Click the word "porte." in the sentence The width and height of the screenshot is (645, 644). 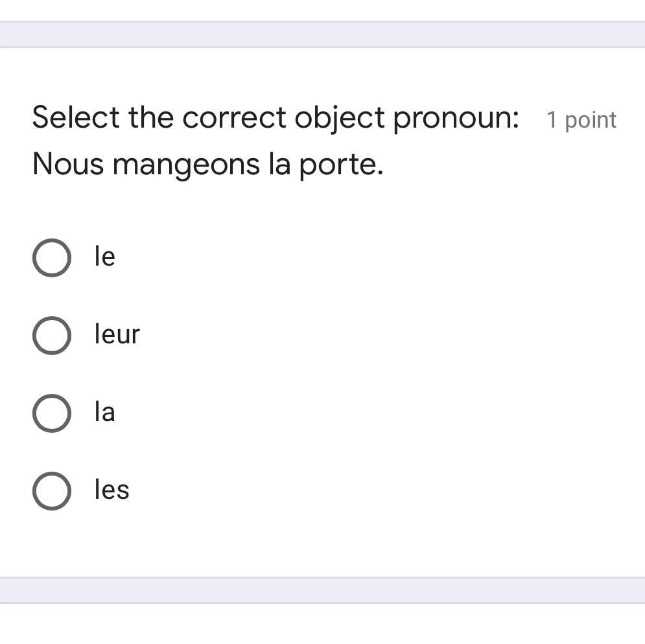click(341, 165)
